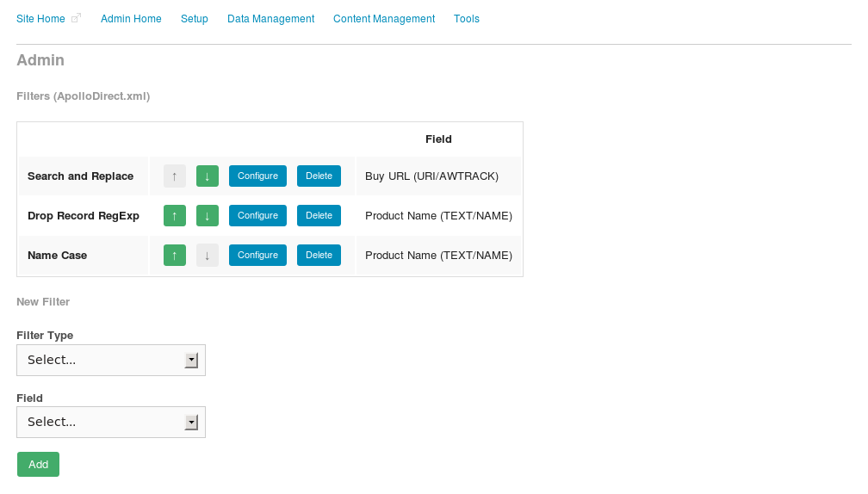Screen dimensions: 868x494
Task: Open the Setup menu
Action: pyautogui.click(x=195, y=19)
